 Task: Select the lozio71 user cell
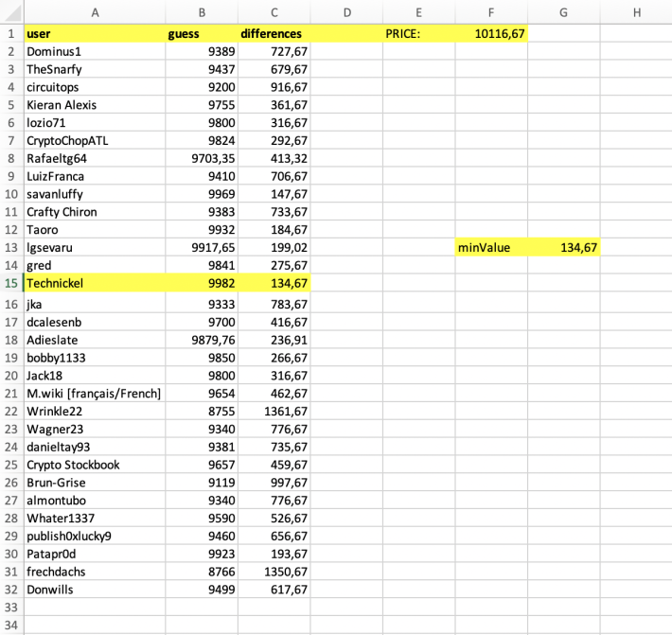click(x=95, y=122)
